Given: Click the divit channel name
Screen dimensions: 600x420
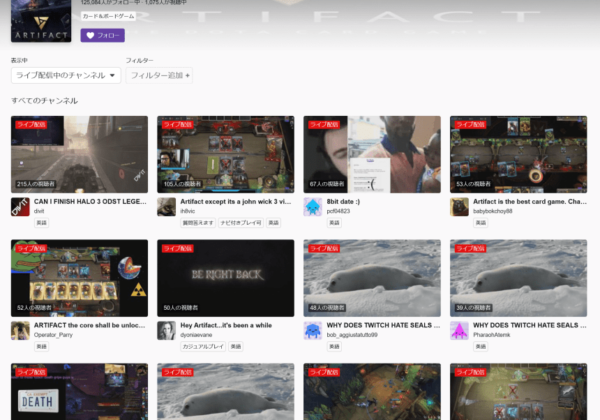Looking at the screenshot, I should (x=39, y=211).
